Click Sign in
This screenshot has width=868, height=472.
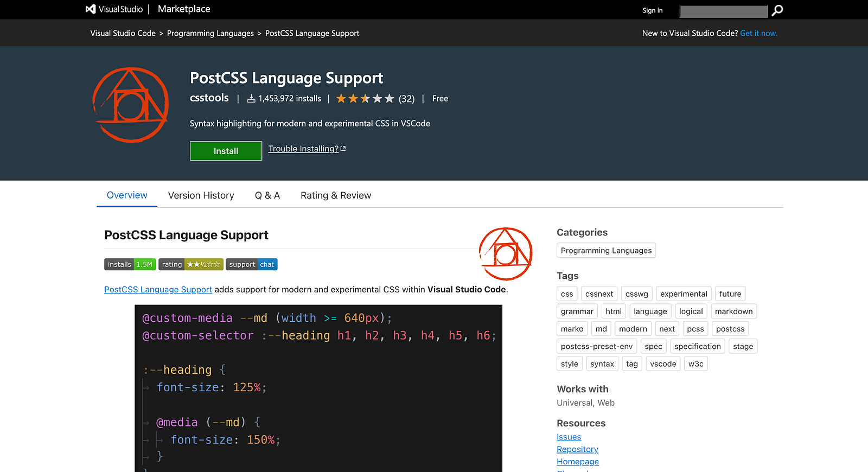(653, 10)
